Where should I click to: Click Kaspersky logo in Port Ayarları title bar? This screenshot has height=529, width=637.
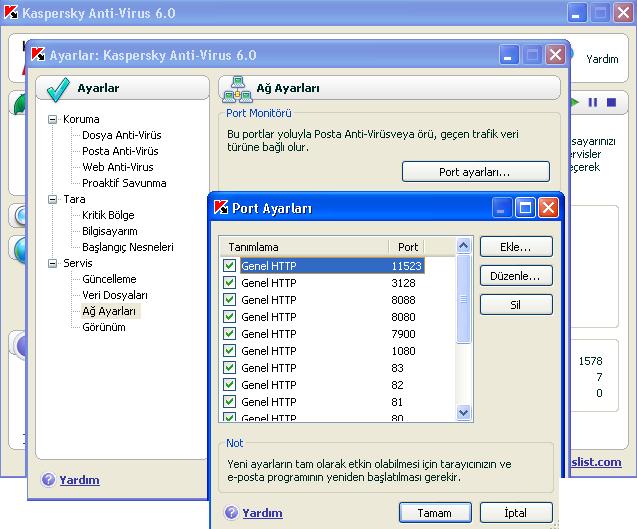[x=222, y=208]
